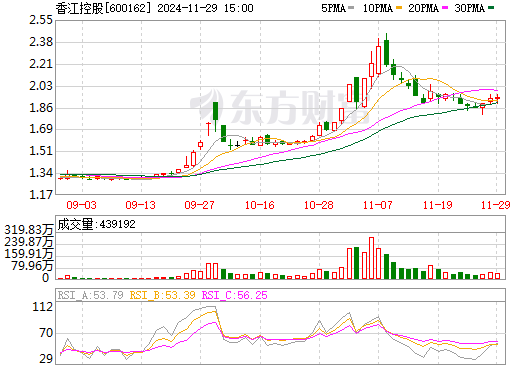This screenshot has width=520, height=365.
Task: Click the gray 5PMA legend color dash
Action: (x=351, y=8)
